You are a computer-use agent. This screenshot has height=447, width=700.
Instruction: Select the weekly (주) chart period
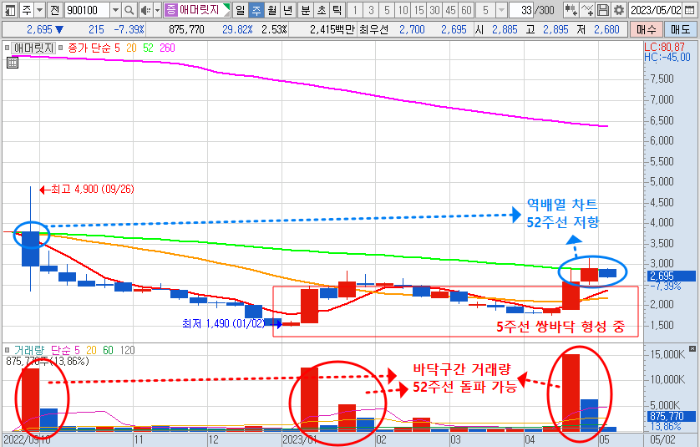click(x=256, y=10)
